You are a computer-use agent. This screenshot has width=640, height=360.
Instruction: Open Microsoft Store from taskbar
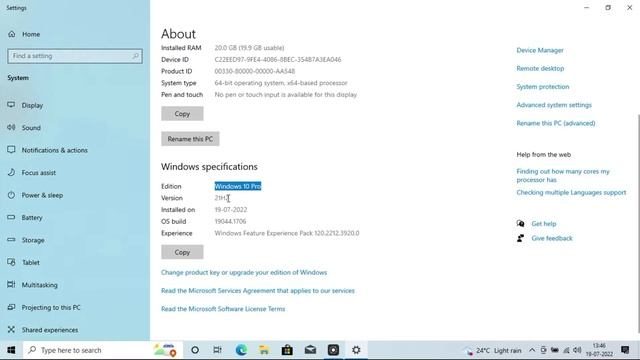click(x=287, y=350)
